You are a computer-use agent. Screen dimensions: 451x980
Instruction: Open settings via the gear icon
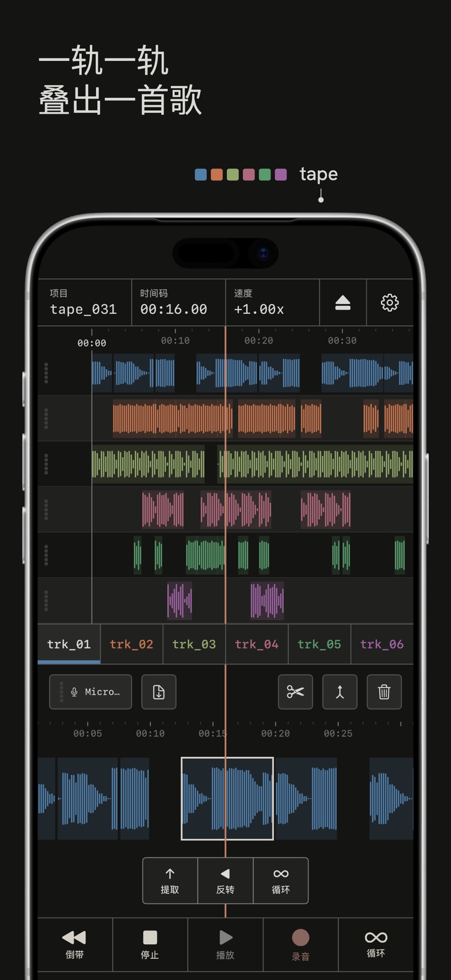389,303
